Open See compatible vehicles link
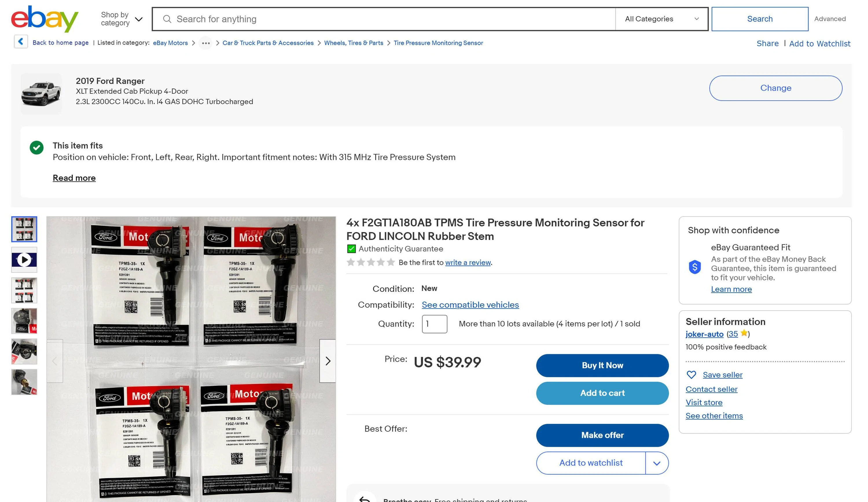 [x=470, y=305]
